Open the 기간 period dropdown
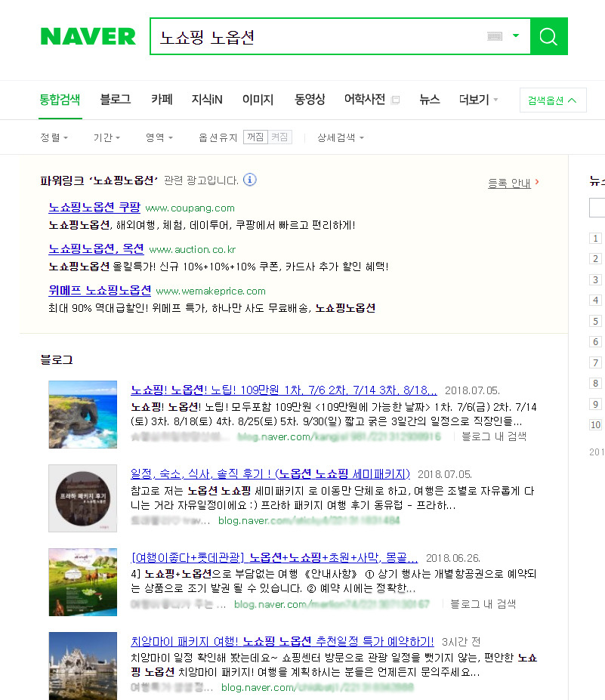 click(106, 137)
